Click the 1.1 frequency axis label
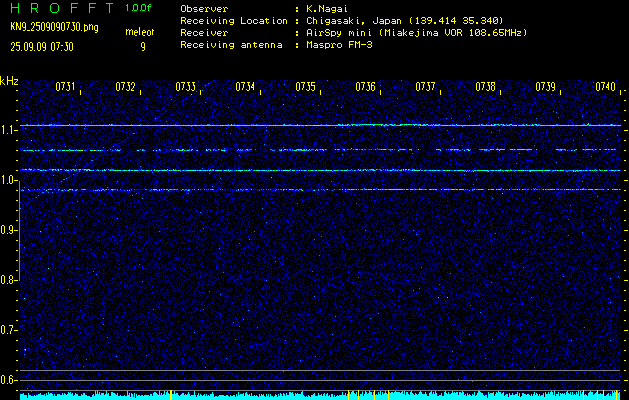 click(x=8, y=130)
